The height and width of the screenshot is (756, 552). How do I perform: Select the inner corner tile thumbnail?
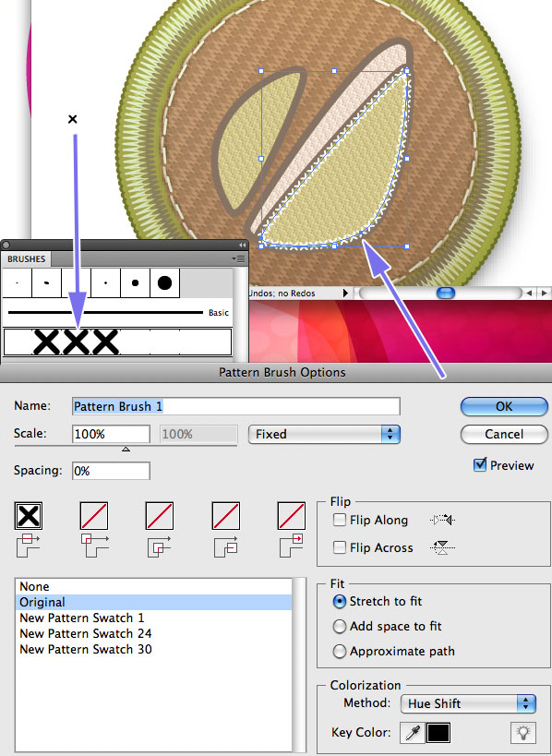click(x=160, y=515)
